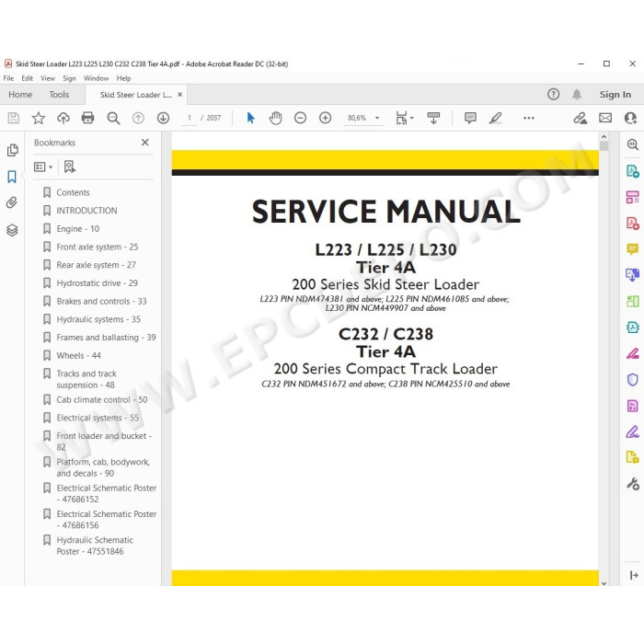Open the Window menu
The width and height of the screenshot is (644, 644).
tap(96, 78)
